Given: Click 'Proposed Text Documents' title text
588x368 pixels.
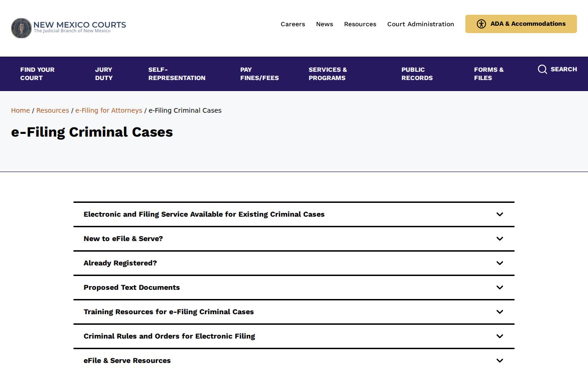Looking at the screenshot, I should point(132,287).
